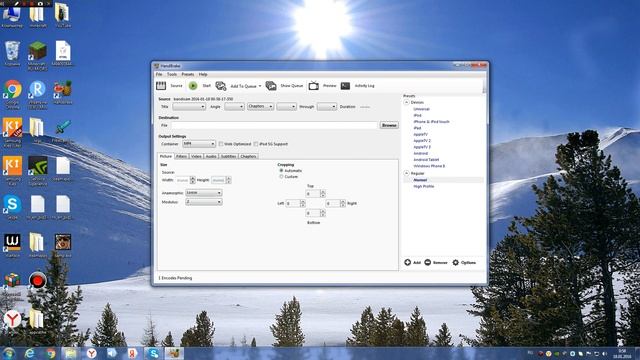Click the HandBrake taskbar button
Image resolution: width=640 pixels, height=360 pixels.
174,353
